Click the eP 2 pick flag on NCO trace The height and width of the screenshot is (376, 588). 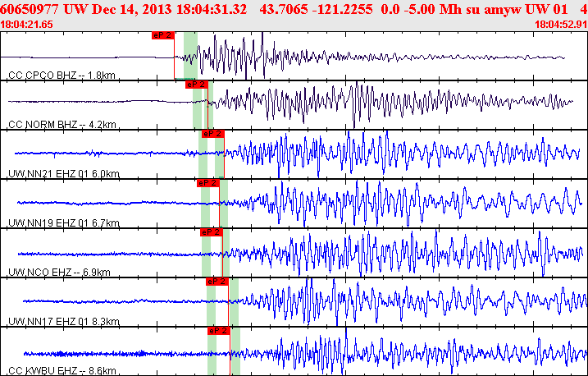[x=212, y=232]
